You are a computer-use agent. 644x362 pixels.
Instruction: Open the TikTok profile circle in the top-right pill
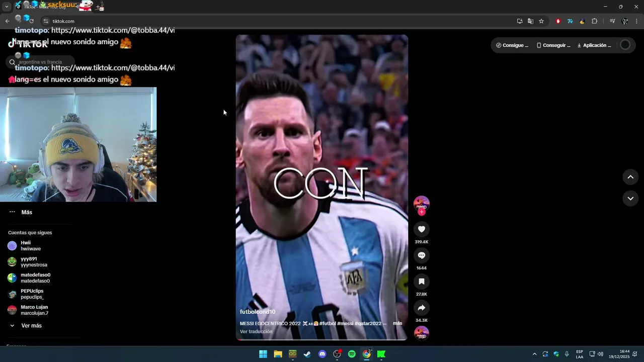point(625,45)
